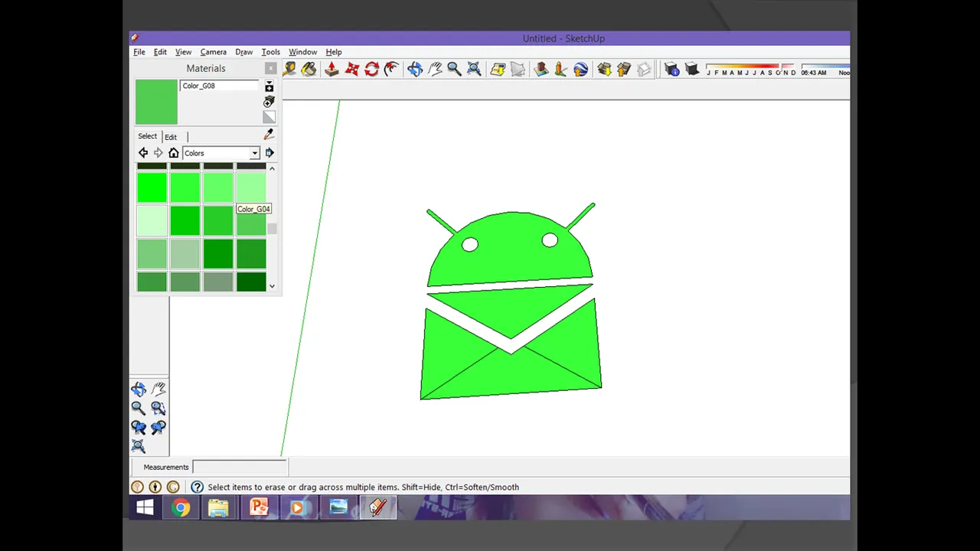Click the Measurements input box
This screenshot has width=980, height=551.
point(240,467)
